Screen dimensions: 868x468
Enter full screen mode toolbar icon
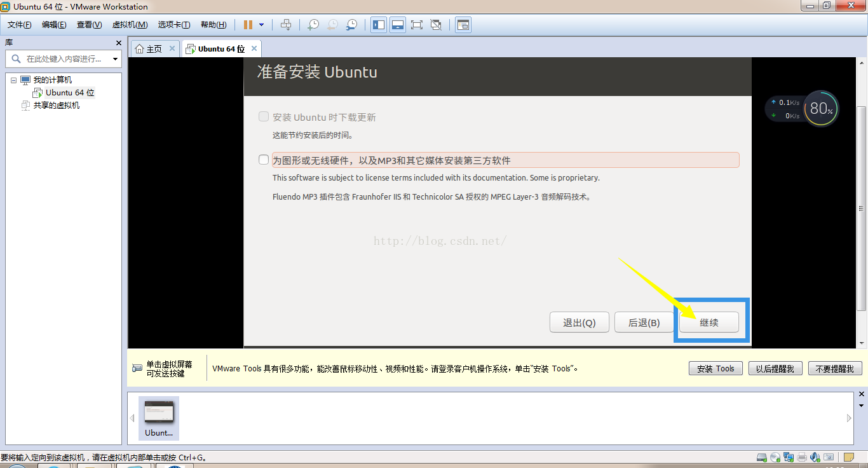coord(417,25)
